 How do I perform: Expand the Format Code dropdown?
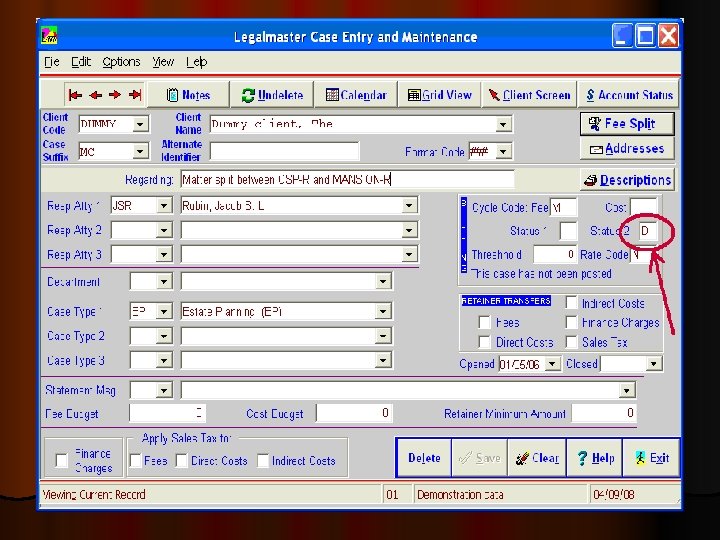pyautogui.click(x=503, y=151)
